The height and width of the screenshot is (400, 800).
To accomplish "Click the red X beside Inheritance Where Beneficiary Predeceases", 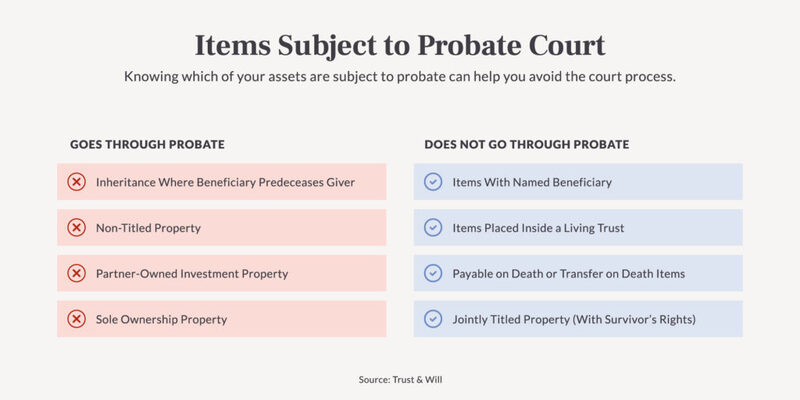I will click(77, 182).
